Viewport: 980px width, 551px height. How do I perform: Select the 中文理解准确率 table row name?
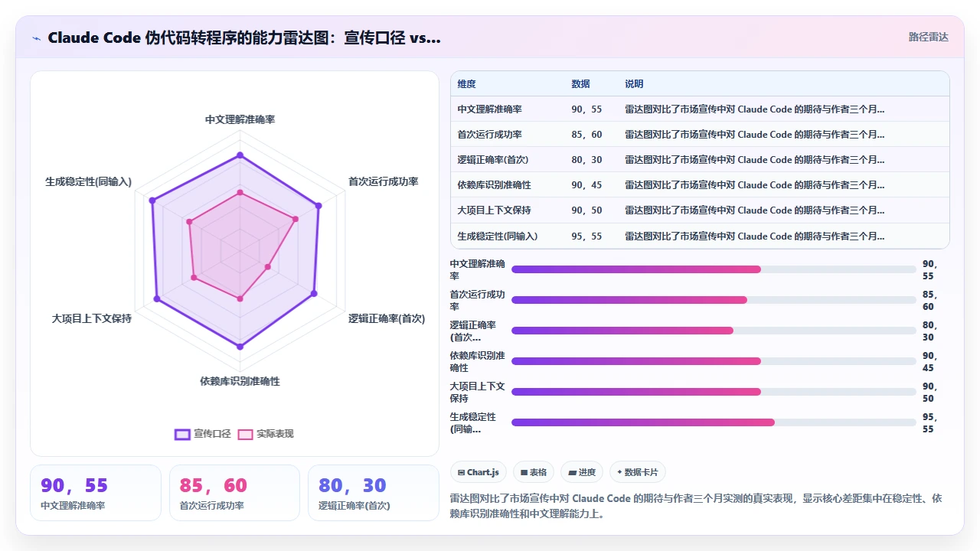point(489,109)
